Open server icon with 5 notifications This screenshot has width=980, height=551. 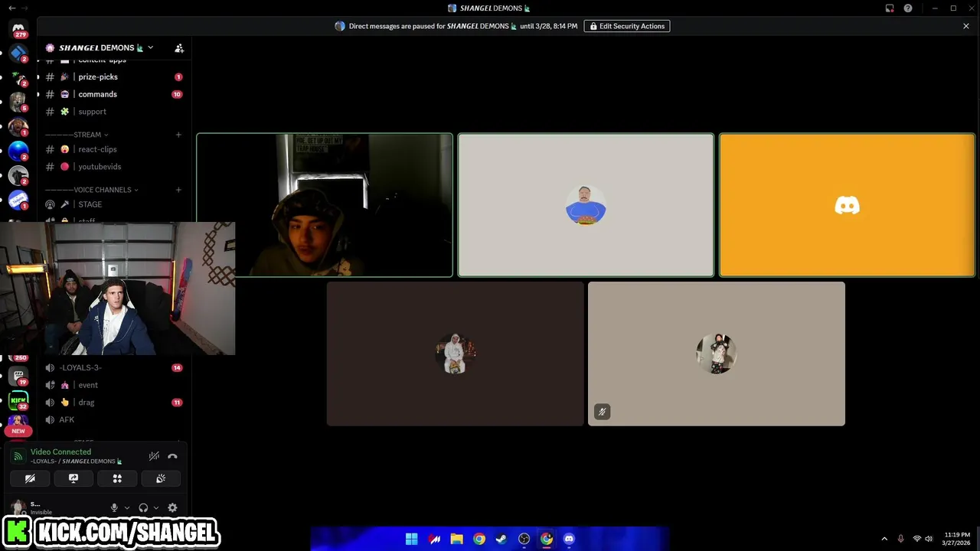tap(18, 102)
